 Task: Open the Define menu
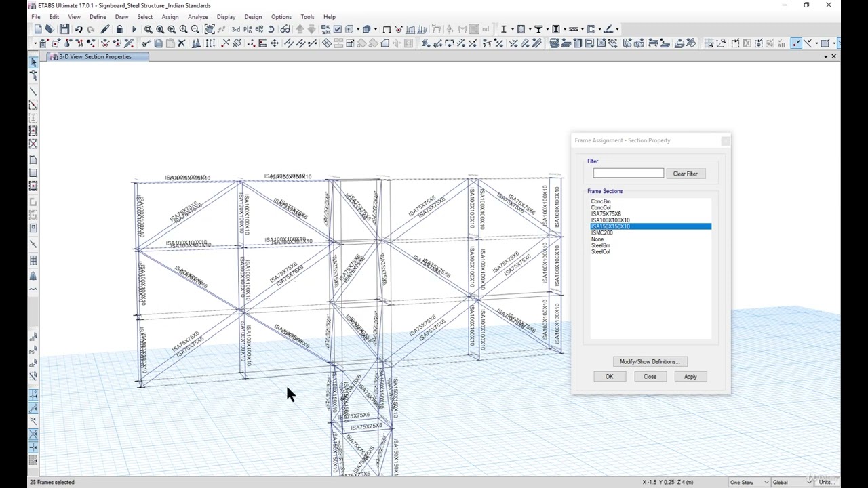click(x=98, y=17)
